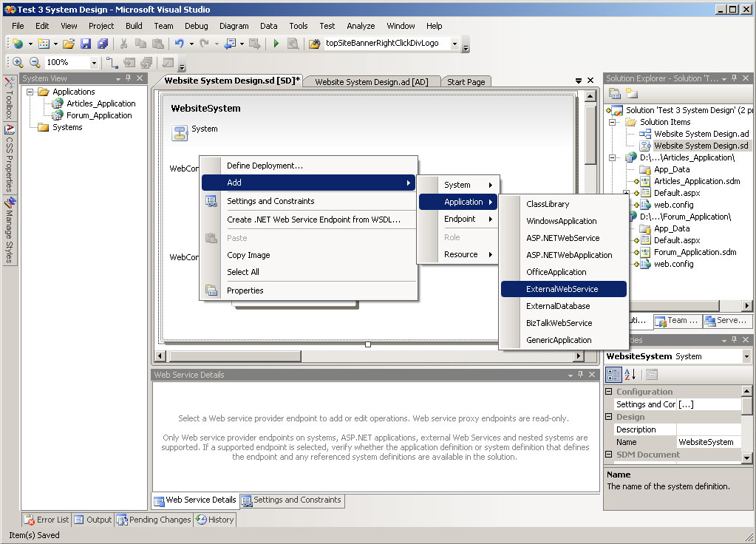The width and height of the screenshot is (756, 544).
Task: Click the Alphabetical sort icon in Properties
Action: [x=630, y=374]
